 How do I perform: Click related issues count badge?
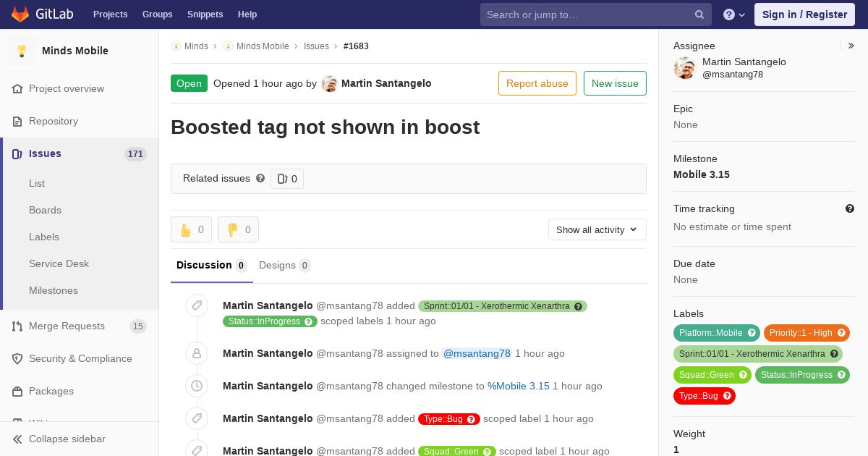pos(287,179)
